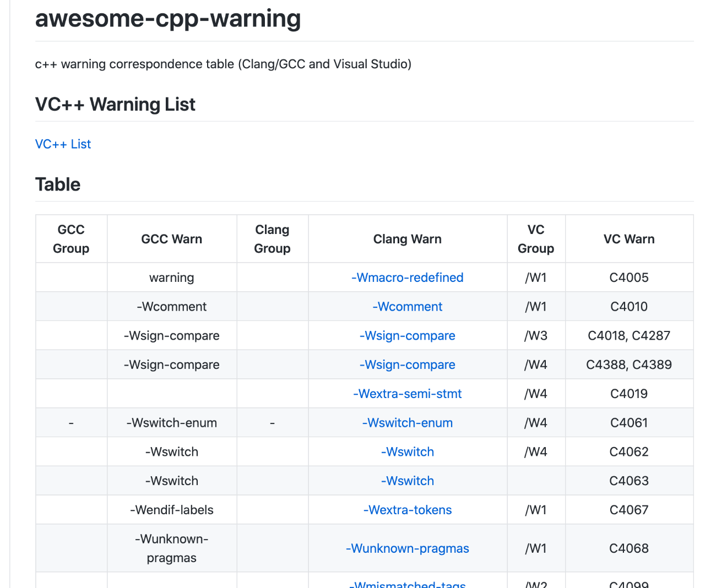The height and width of the screenshot is (588, 716).
Task: Click the C4063 cell
Action: click(629, 481)
